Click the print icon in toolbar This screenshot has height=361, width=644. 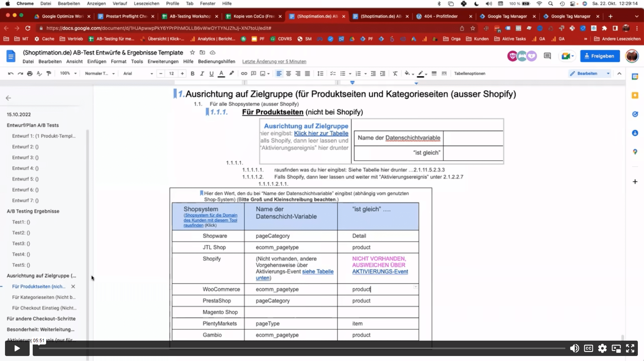coord(30,73)
